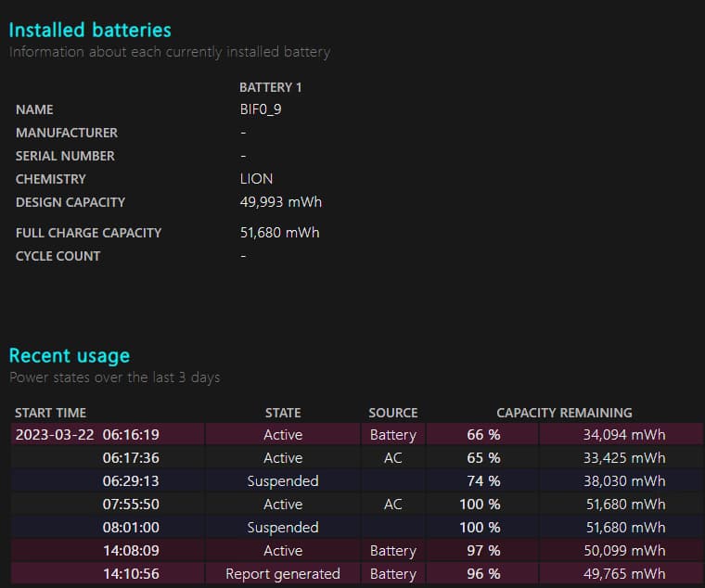Click the Cycle Count label
705x588 pixels.
(58, 256)
